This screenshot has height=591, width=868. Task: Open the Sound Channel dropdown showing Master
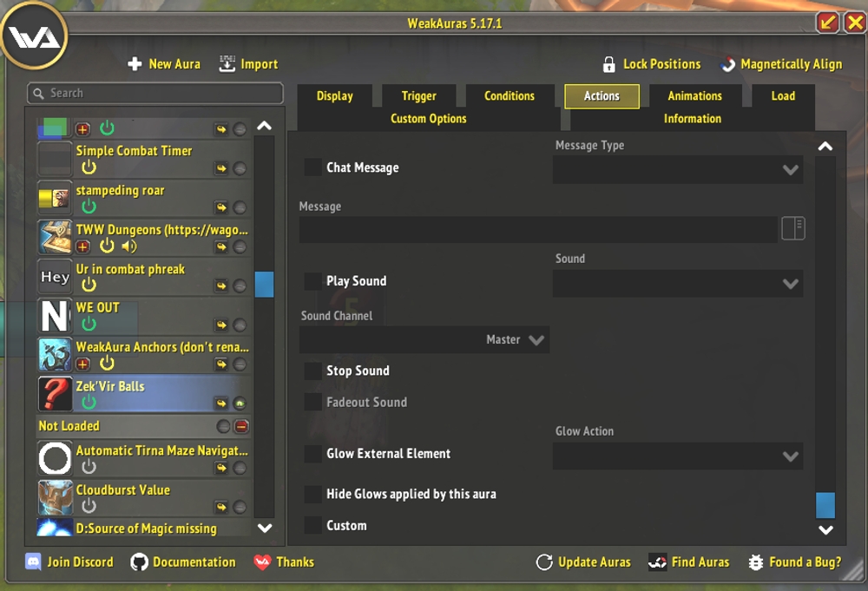[x=424, y=339]
